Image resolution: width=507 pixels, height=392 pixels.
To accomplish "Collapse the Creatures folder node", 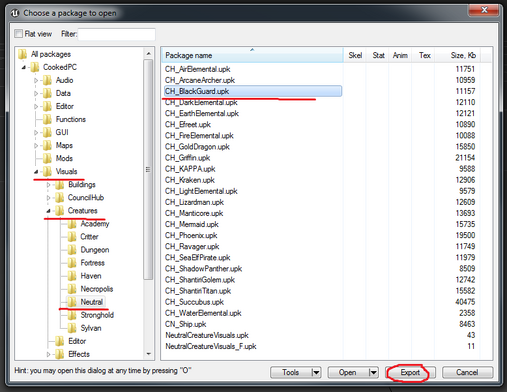I will pos(49,211).
